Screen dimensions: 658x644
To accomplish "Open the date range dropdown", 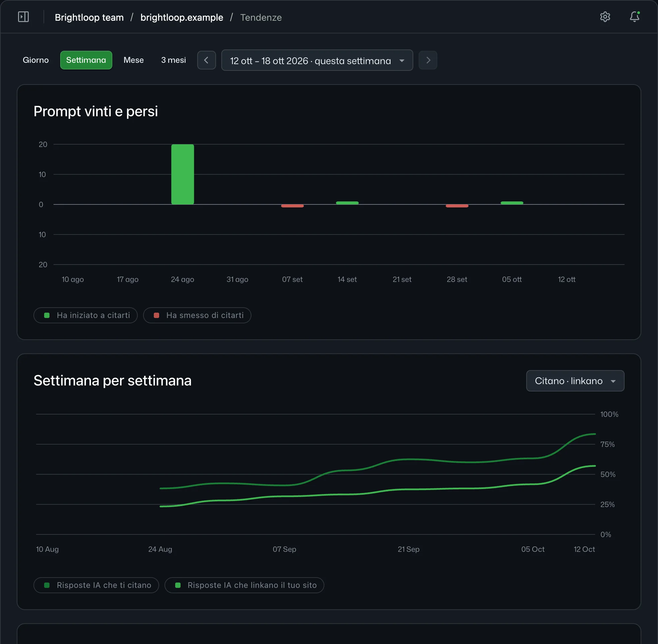I will 317,60.
